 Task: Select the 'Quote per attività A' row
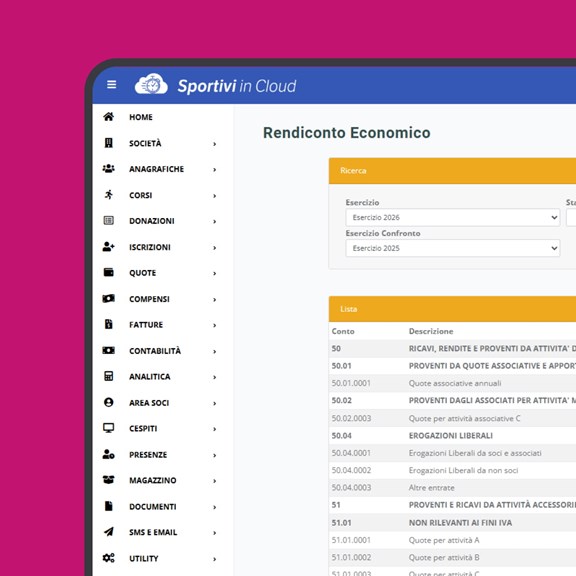[x=452, y=540]
